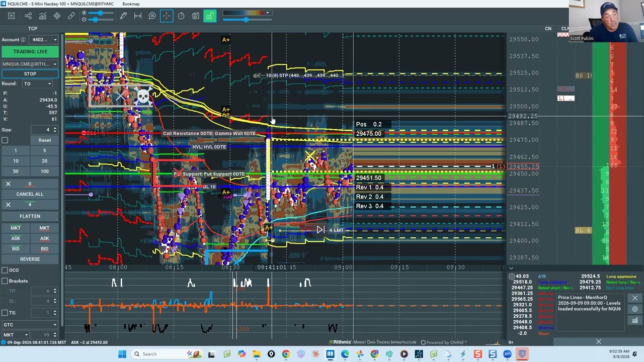Click the size preset 100 button
The height and width of the screenshot is (362, 644).
[x=44, y=171]
